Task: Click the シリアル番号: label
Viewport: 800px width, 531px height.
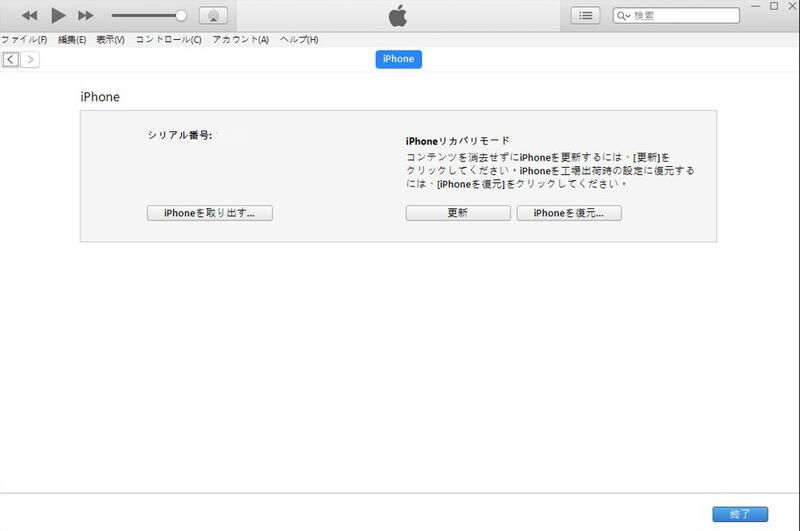Action: click(180, 135)
